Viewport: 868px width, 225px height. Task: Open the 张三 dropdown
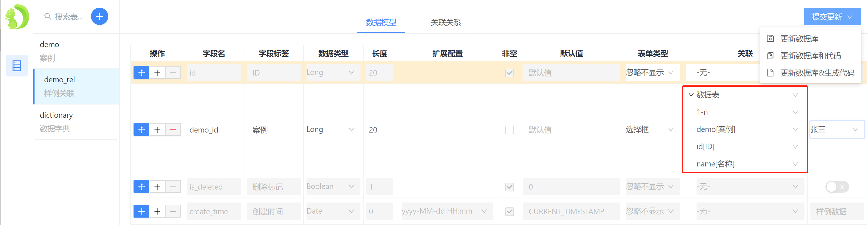(x=837, y=130)
